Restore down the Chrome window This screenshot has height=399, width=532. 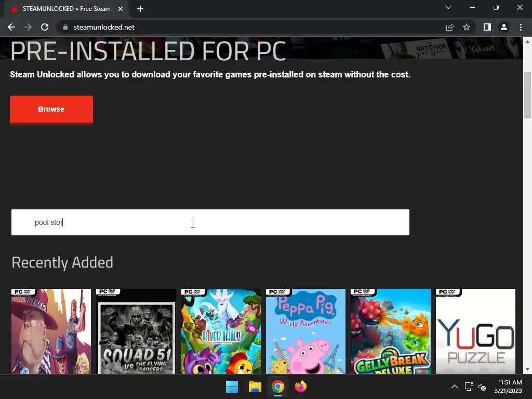(x=496, y=7)
